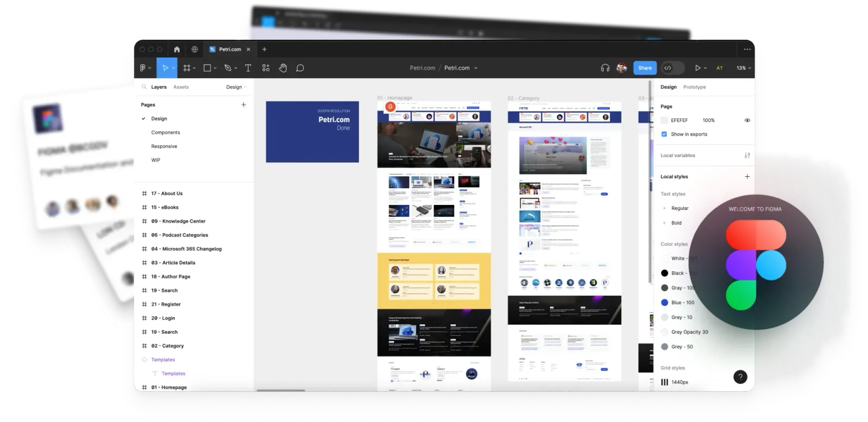Select the Frame tool
The height and width of the screenshot is (422, 868).
point(187,68)
